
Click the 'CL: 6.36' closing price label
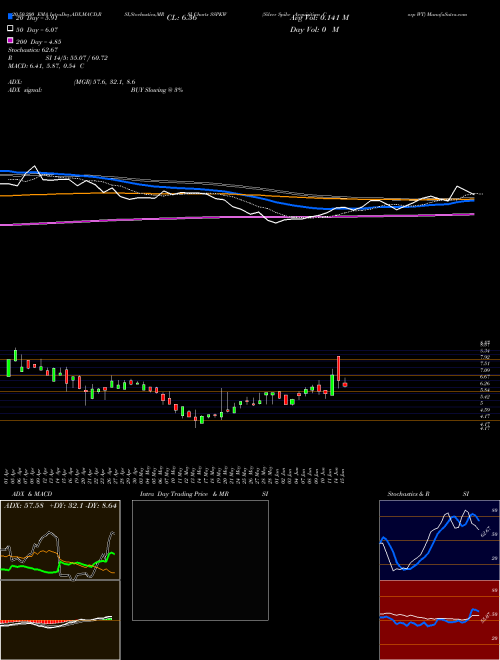[x=182, y=18]
